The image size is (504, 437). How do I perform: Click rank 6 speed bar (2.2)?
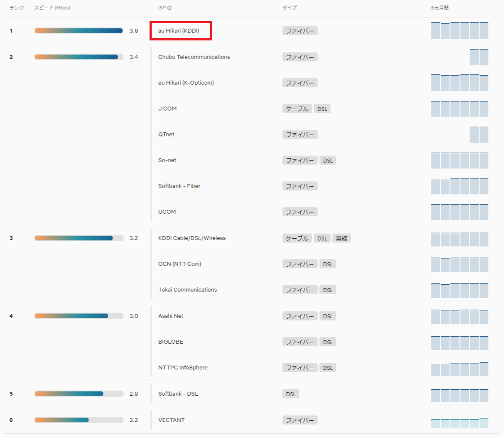pyautogui.click(x=79, y=420)
